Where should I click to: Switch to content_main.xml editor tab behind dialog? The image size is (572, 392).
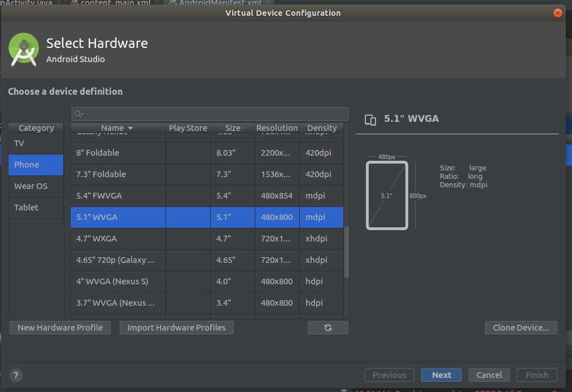click(115, 3)
